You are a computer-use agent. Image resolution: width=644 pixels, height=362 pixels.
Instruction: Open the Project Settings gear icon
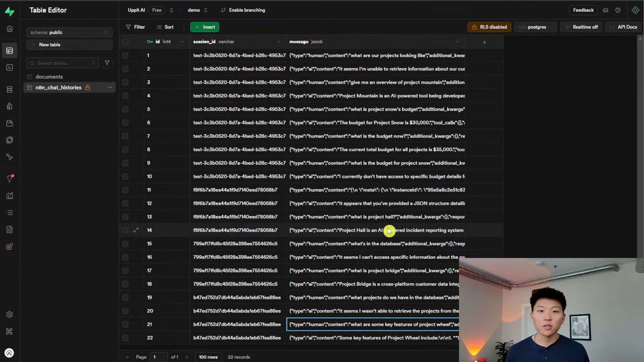click(10, 315)
